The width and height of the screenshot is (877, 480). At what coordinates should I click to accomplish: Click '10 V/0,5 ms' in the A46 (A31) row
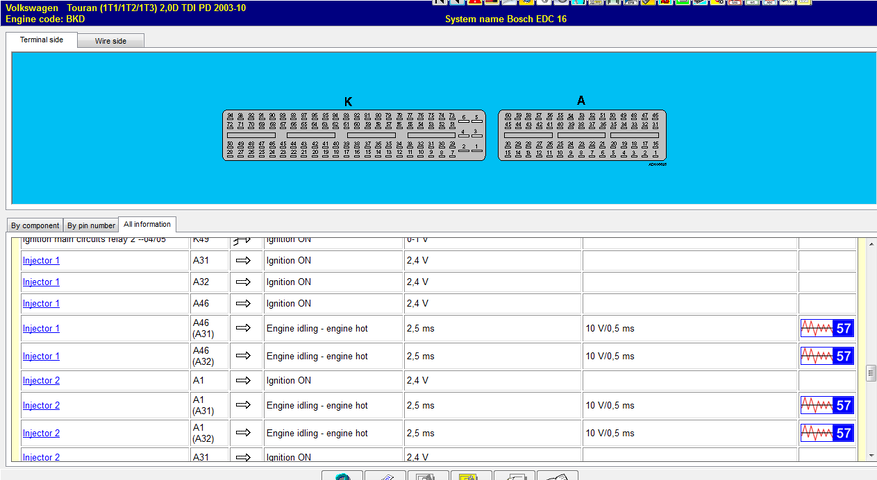click(x=610, y=328)
